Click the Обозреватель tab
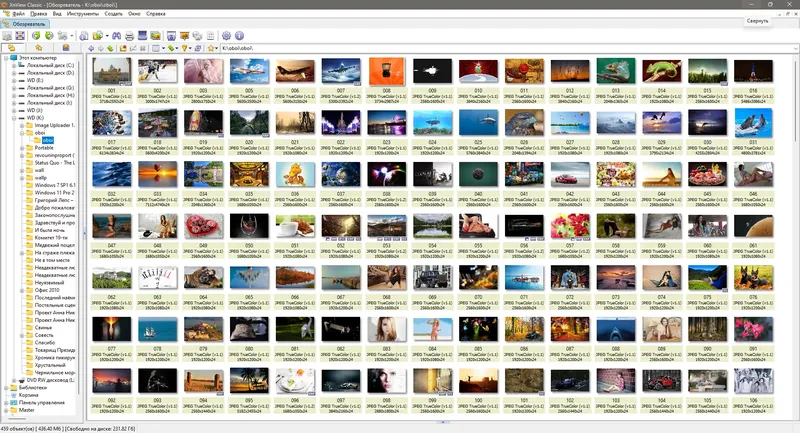 click(x=24, y=24)
